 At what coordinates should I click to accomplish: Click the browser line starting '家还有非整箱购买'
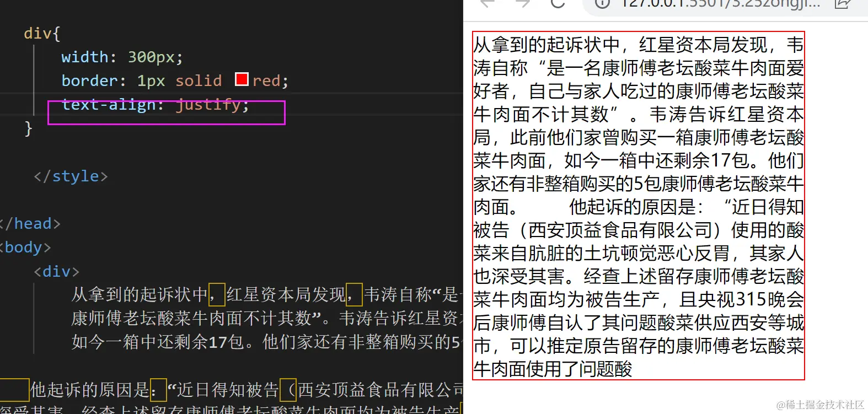639,184
